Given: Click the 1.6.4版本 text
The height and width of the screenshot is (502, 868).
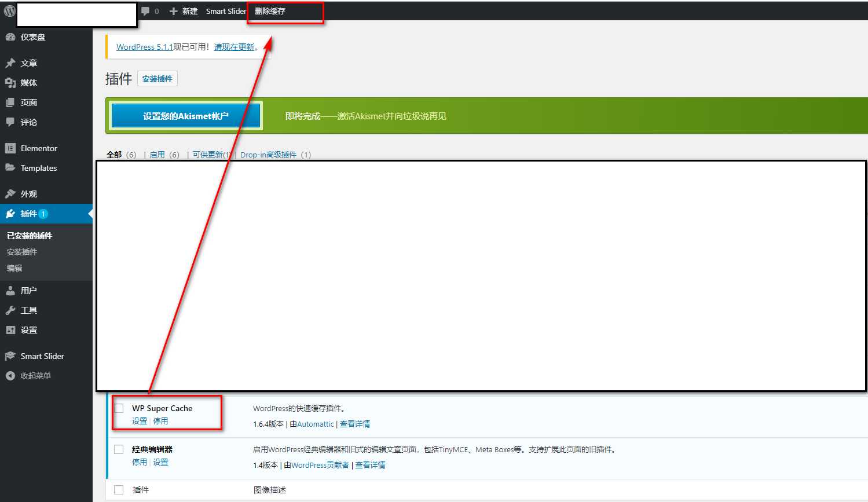Looking at the screenshot, I should (268, 424).
